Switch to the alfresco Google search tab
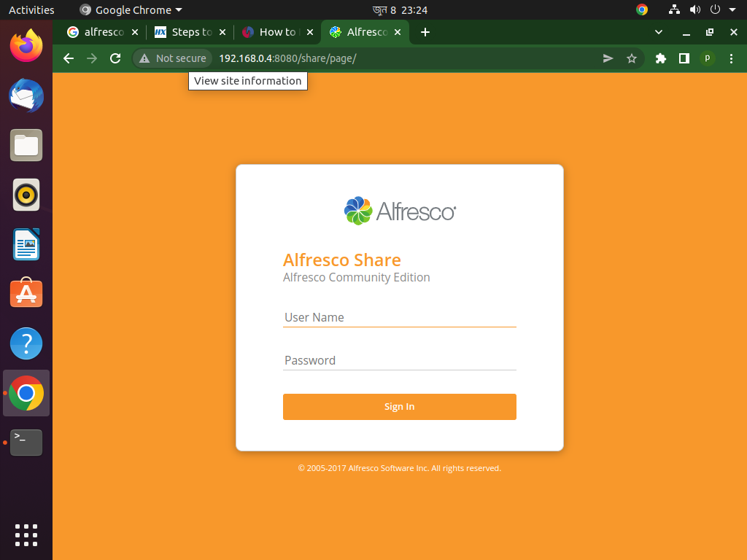The height and width of the screenshot is (560, 747). [x=96, y=32]
